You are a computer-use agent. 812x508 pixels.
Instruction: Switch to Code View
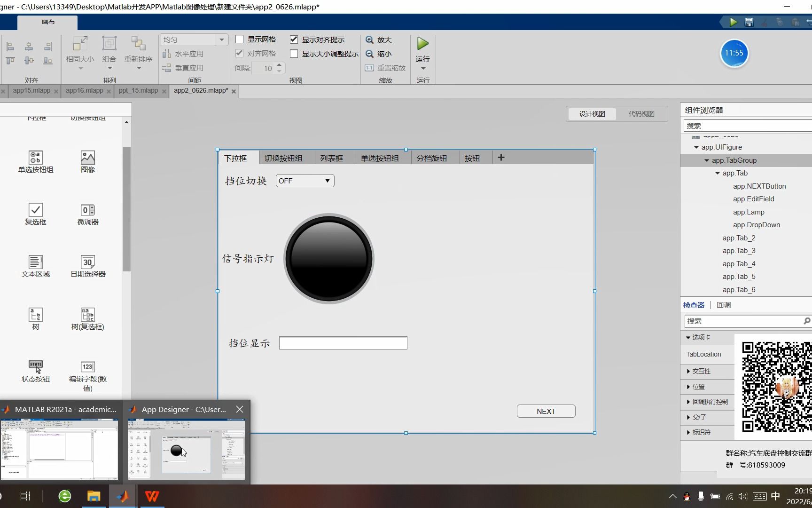[x=641, y=114]
